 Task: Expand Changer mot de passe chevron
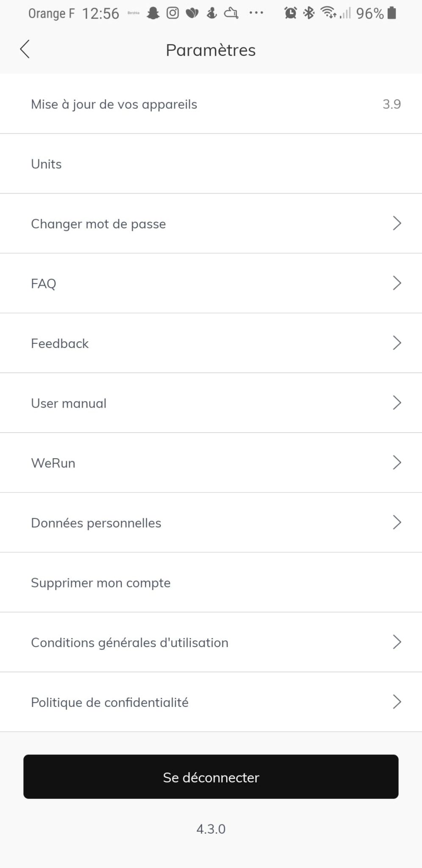pyautogui.click(x=397, y=223)
